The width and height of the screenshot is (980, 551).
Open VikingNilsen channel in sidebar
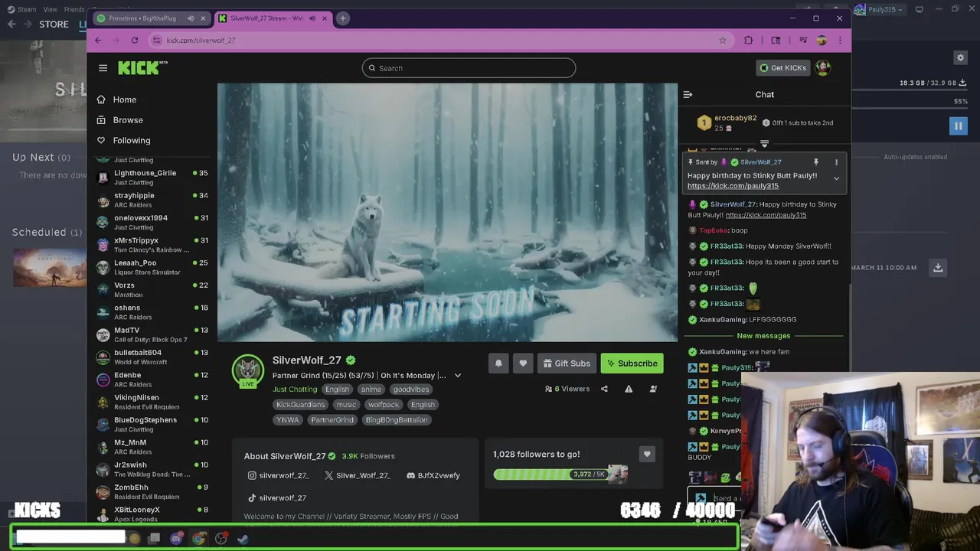click(152, 402)
